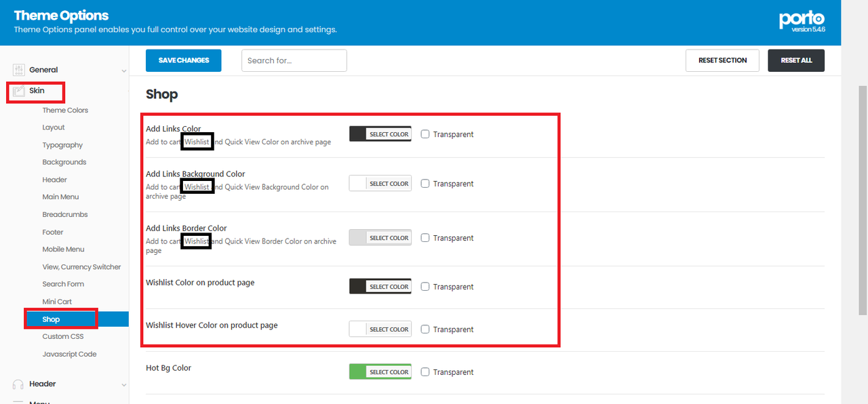The height and width of the screenshot is (404, 868).
Task: Open Typography submenu item
Action: (x=62, y=145)
